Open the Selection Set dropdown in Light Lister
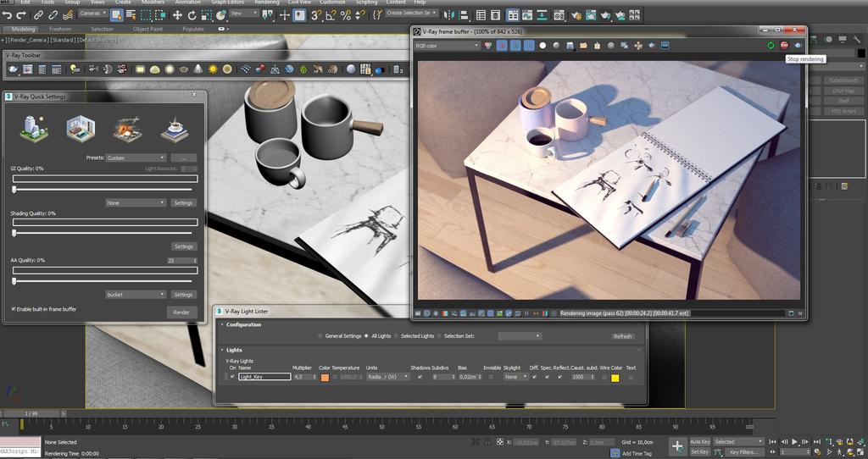The width and height of the screenshot is (868, 459). [520, 335]
